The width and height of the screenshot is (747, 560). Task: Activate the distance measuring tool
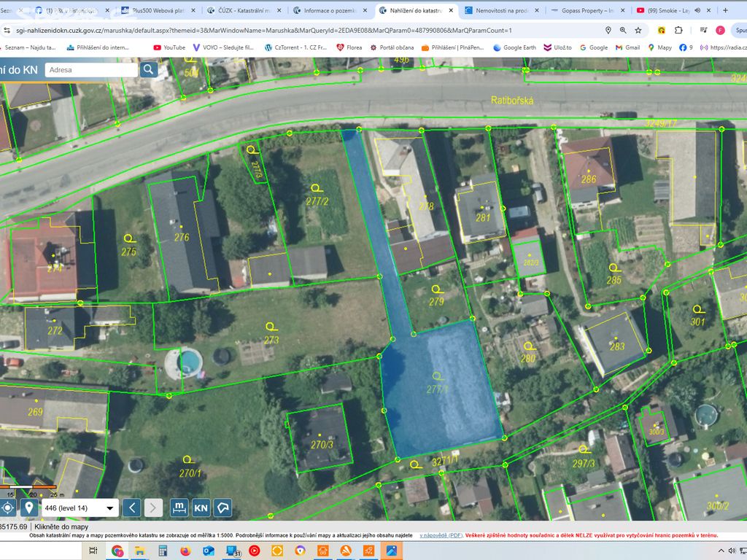coord(179,508)
